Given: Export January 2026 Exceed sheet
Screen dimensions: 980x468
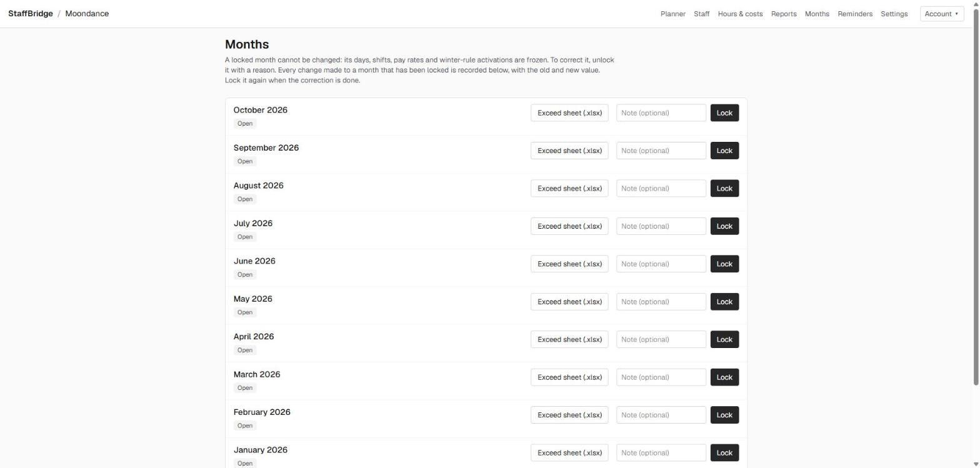Looking at the screenshot, I should click(x=569, y=453).
